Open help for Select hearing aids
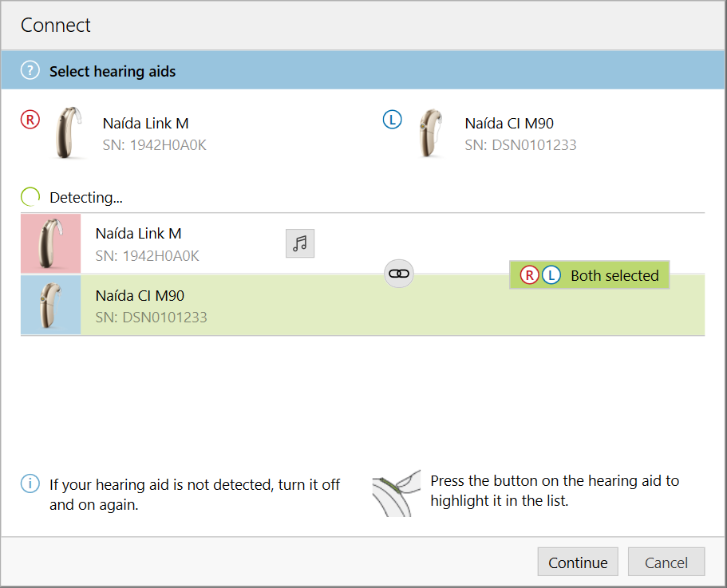727x588 pixels. coord(30,70)
